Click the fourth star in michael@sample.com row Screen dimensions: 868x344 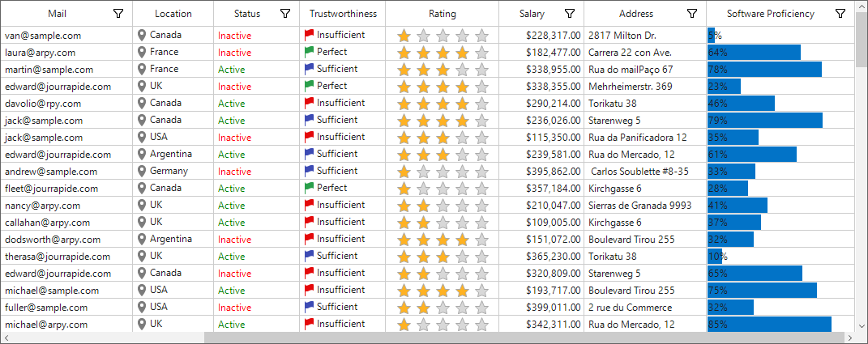pos(463,291)
